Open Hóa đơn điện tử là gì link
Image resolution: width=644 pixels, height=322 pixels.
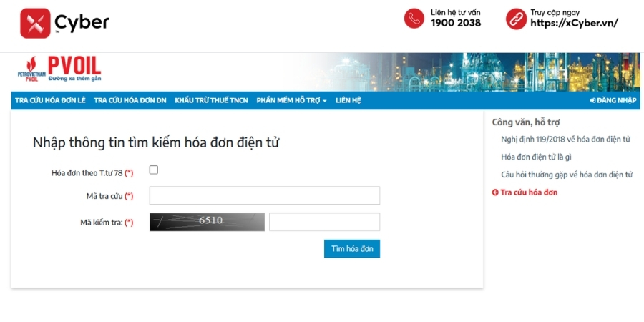[x=536, y=157]
